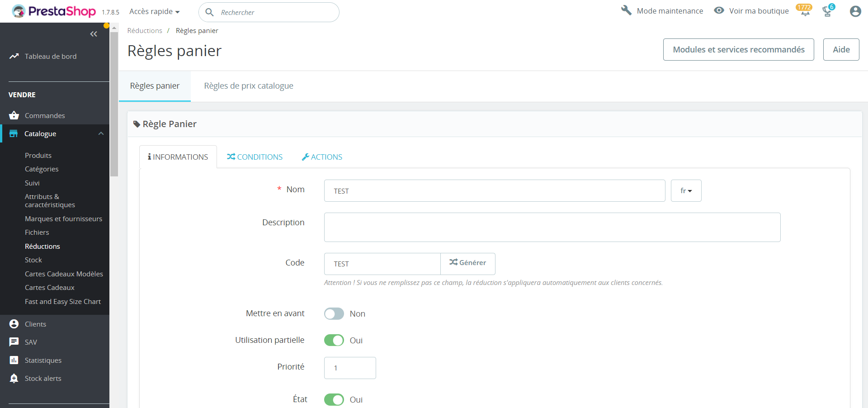
Task: Open the fr language dropdown
Action: pos(686,191)
